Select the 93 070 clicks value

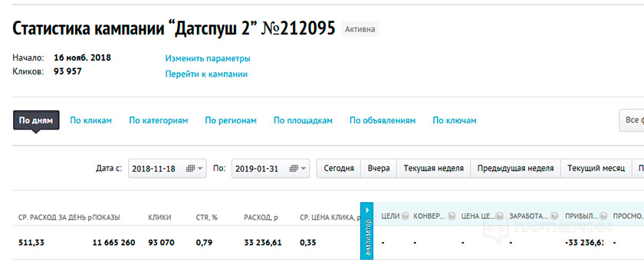click(x=161, y=242)
